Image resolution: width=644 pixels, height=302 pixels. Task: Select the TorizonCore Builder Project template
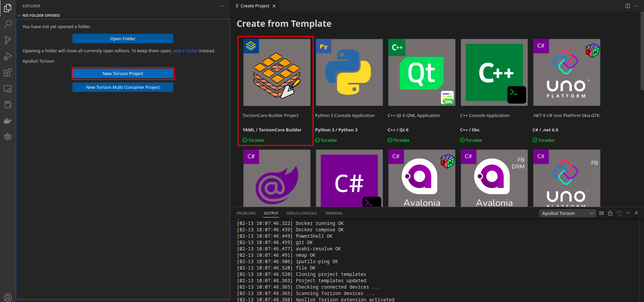(x=277, y=72)
